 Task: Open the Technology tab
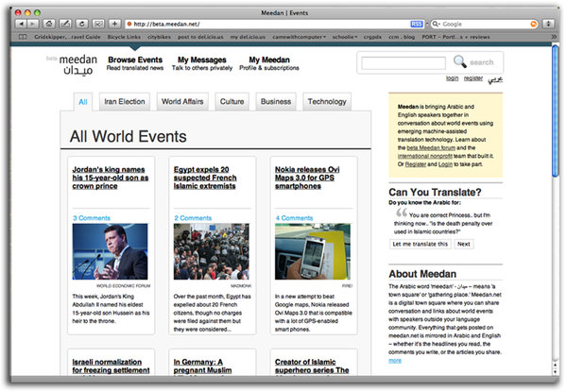click(x=327, y=101)
